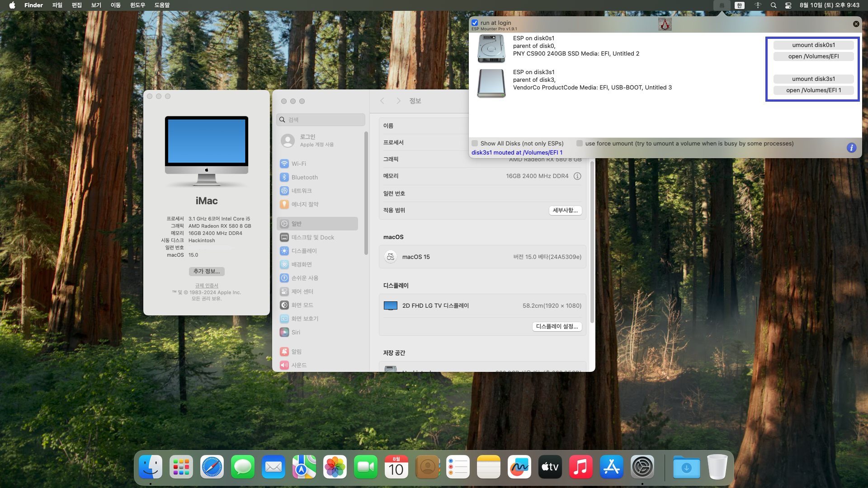The height and width of the screenshot is (488, 868).
Task: Select Siri in Settings sidebar
Action: coord(317,332)
